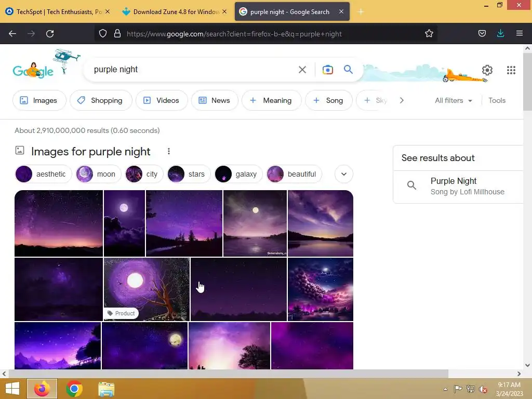
Task: Open Action Center flag tray icon
Action: [458, 389]
